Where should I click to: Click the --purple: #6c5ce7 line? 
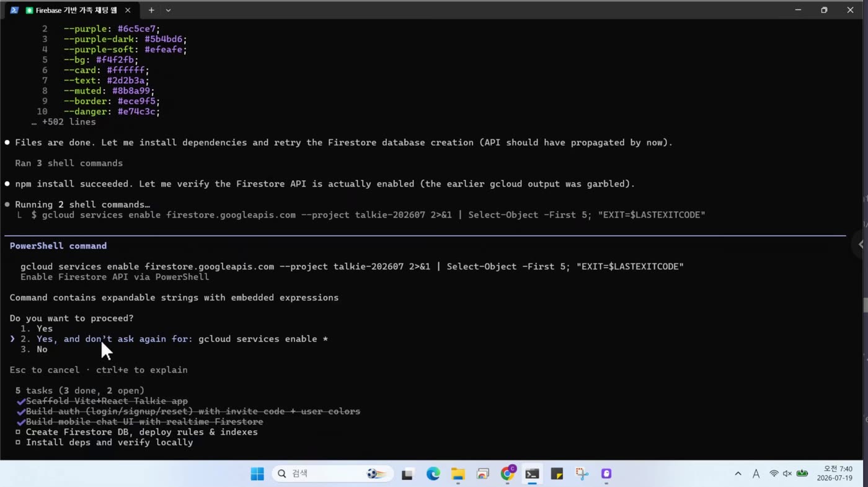[112, 29]
